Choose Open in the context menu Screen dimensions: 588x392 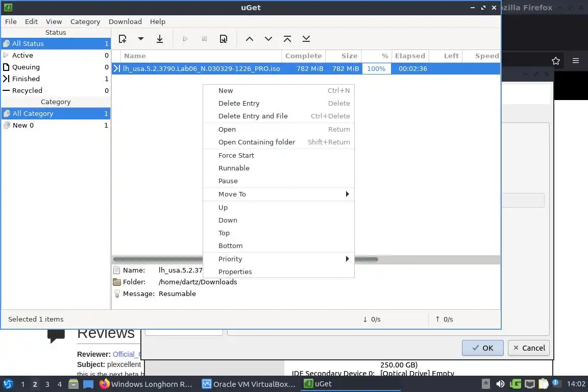click(279, 129)
